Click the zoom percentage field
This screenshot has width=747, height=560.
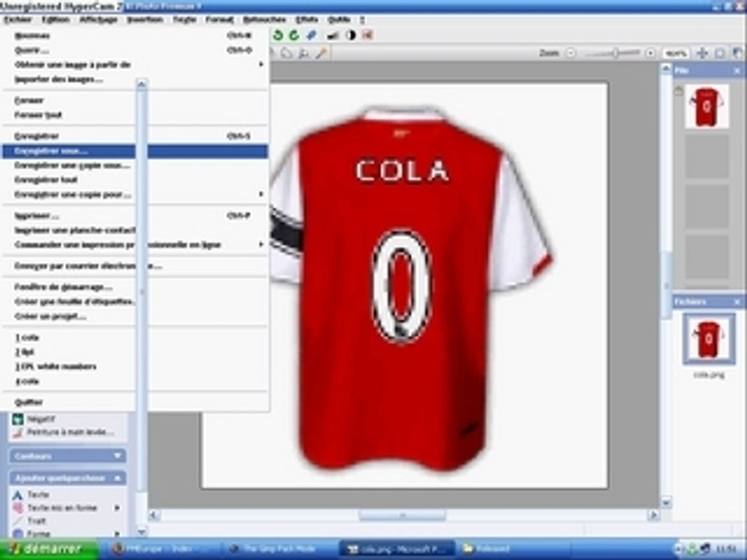pos(675,54)
